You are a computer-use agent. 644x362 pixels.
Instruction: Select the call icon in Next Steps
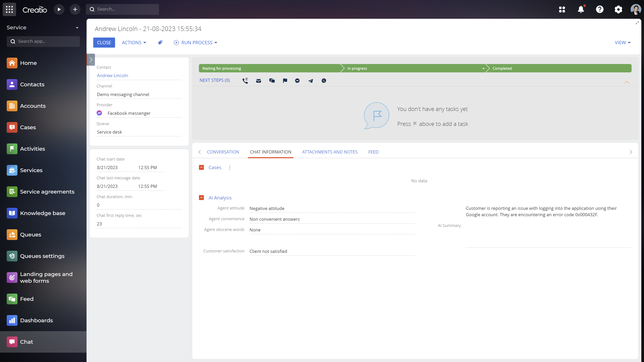[245, 80]
